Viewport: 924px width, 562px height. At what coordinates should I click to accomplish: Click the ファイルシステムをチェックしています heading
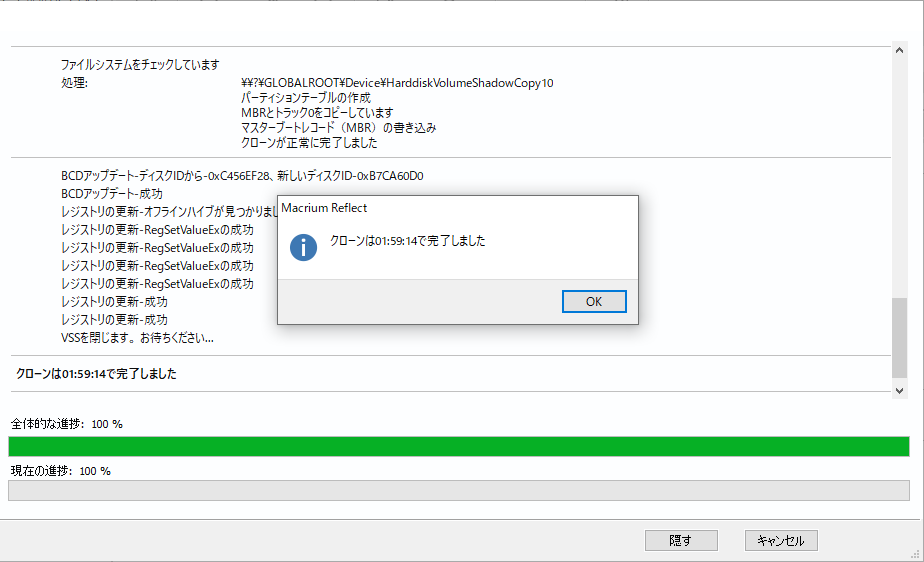(x=140, y=65)
